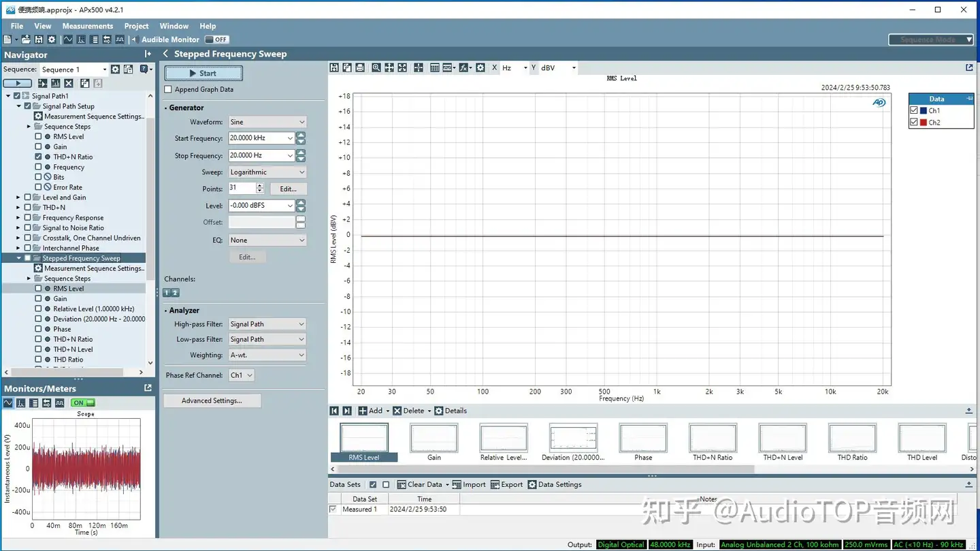Open sequence settings gear in Navigator

(115, 69)
